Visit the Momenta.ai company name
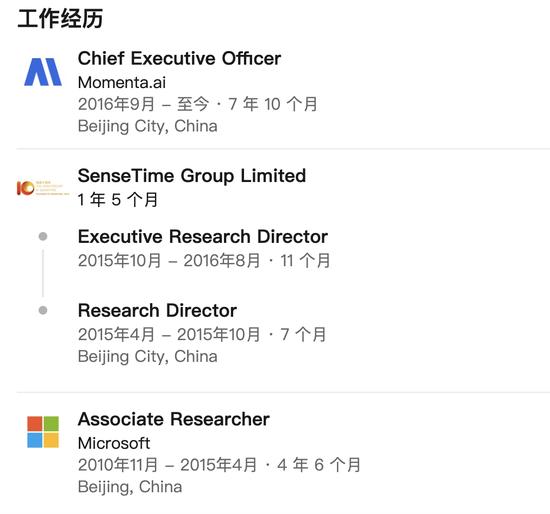 (122, 82)
